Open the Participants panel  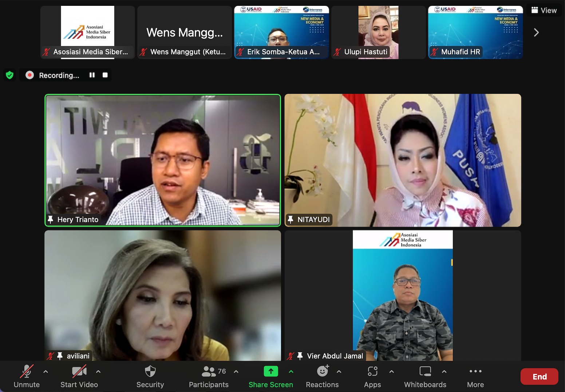(209, 377)
